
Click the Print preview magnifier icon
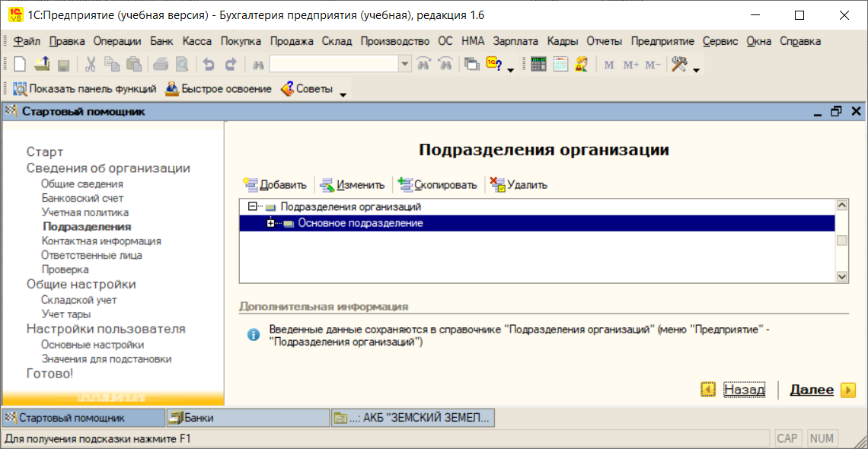tap(181, 64)
